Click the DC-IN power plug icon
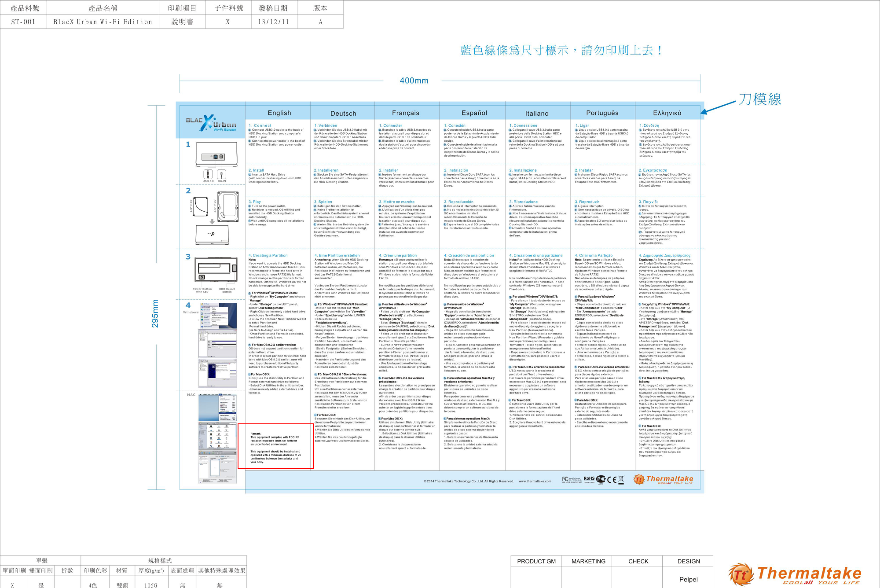Screen dimensions: 880x588 pyautogui.click(x=222, y=174)
